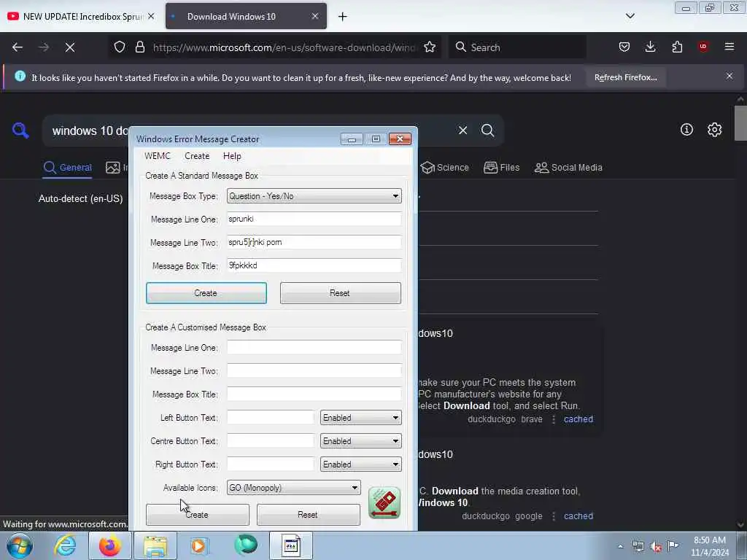Expand the Message Box Type dropdown

314,195
